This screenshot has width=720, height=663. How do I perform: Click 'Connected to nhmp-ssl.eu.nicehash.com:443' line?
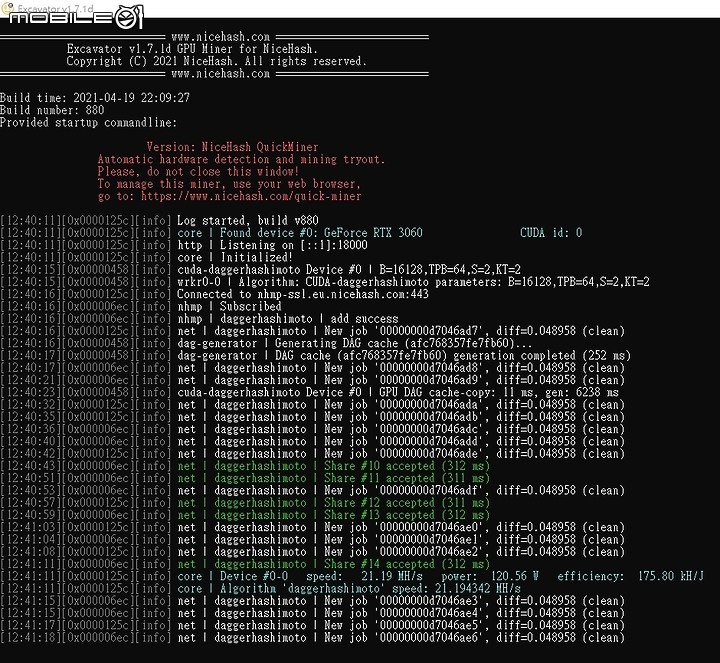point(303,294)
